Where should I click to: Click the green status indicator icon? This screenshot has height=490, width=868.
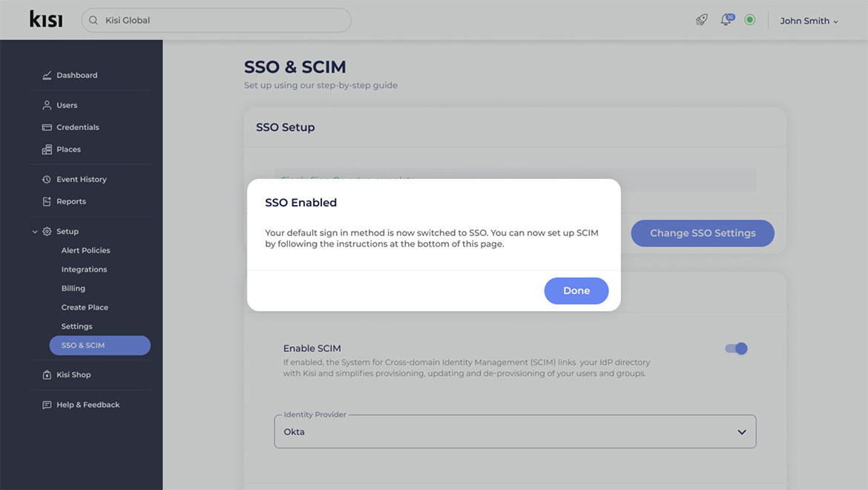point(749,20)
